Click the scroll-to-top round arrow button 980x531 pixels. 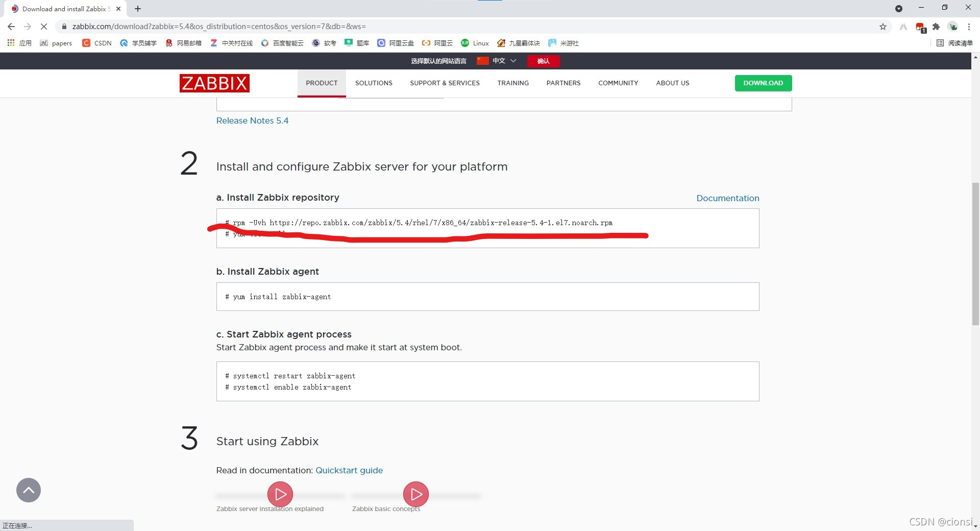[x=29, y=490]
